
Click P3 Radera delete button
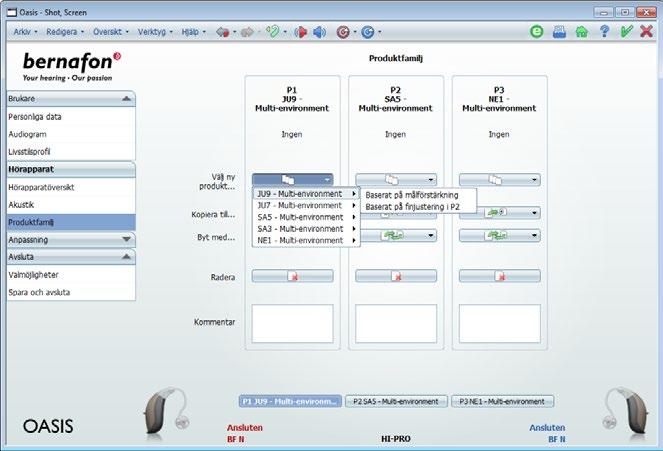(x=499, y=276)
